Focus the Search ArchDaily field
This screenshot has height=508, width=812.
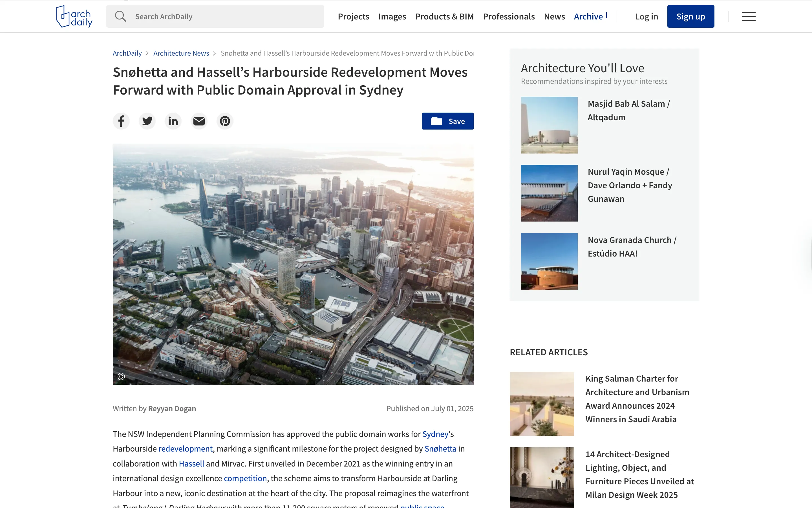pos(215,16)
